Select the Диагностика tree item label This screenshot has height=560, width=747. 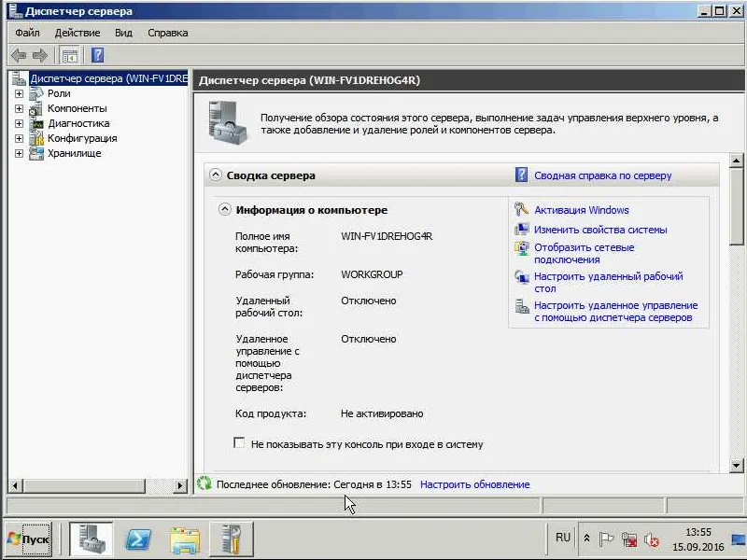(78, 123)
